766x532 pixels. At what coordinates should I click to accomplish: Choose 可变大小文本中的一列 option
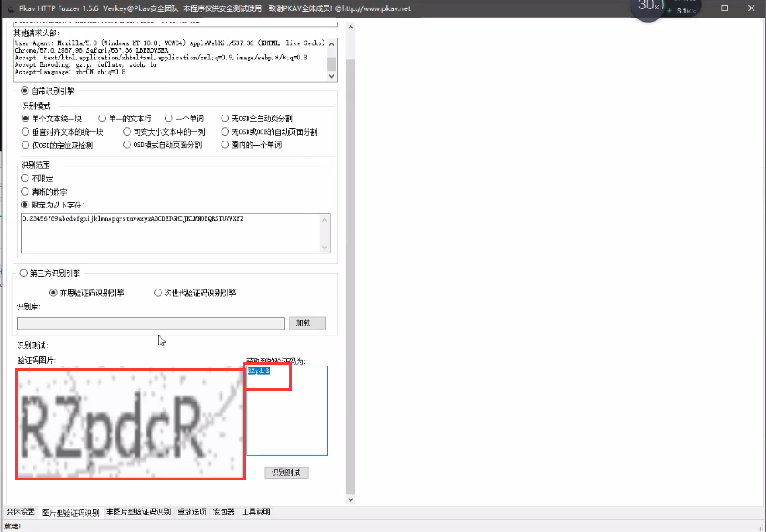pyautogui.click(x=127, y=131)
